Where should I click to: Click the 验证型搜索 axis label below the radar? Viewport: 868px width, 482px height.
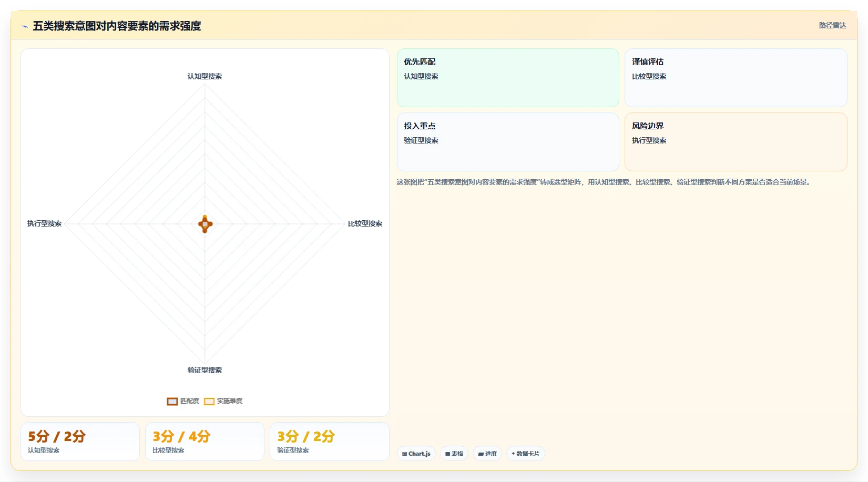tap(205, 370)
